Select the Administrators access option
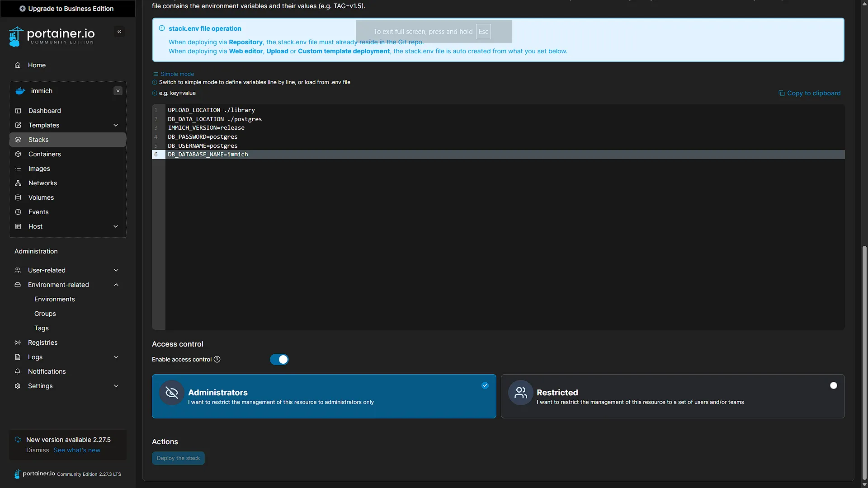Image resolution: width=868 pixels, height=488 pixels. click(x=324, y=396)
